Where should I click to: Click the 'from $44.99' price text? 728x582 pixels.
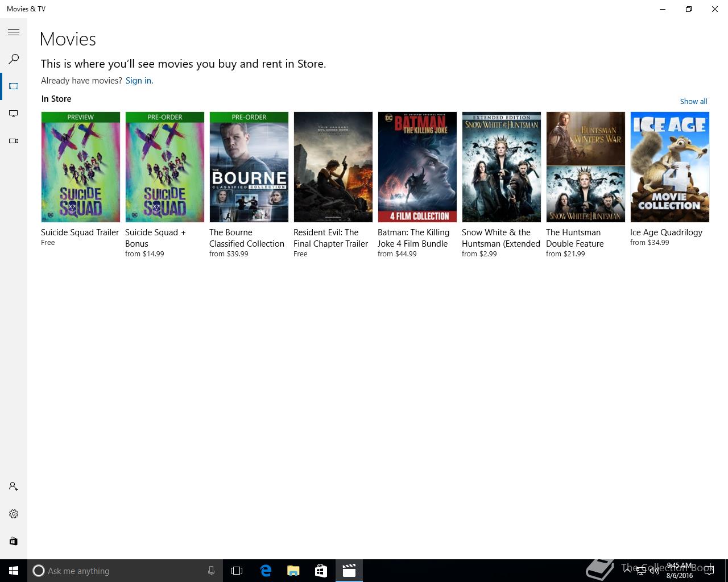pos(397,254)
